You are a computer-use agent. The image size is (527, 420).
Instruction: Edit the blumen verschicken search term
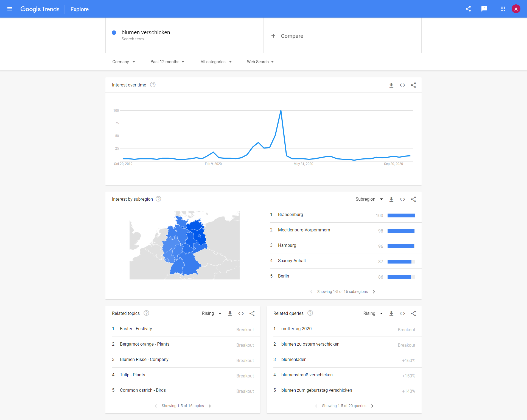[184, 35]
